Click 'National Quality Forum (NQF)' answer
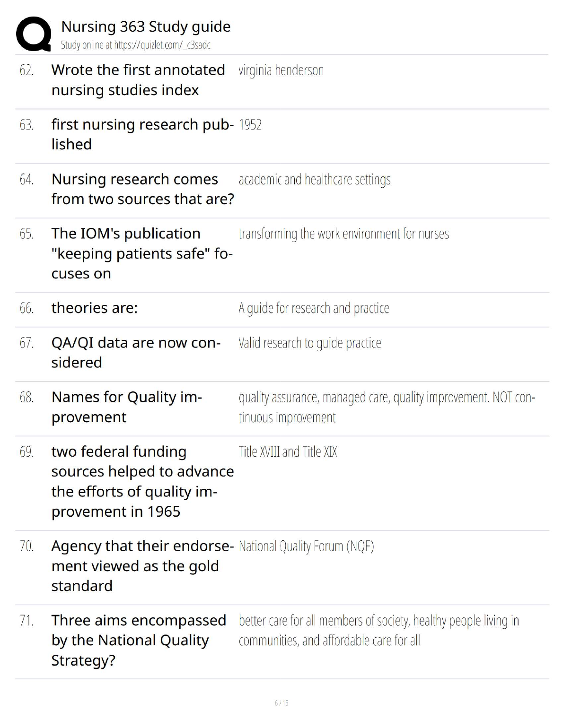The image size is (563, 728). [x=306, y=546]
